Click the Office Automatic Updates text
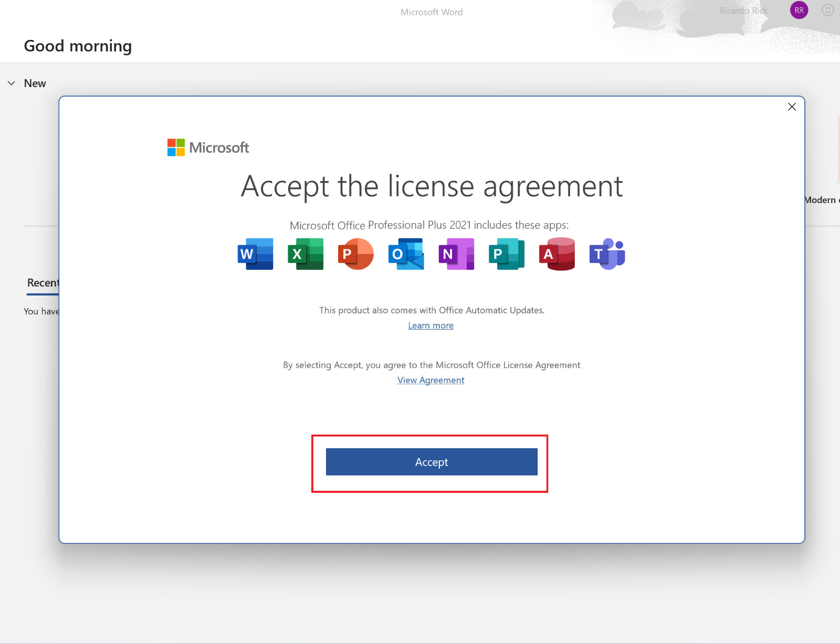The width and height of the screenshot is (840, 644). coord(432,310)
